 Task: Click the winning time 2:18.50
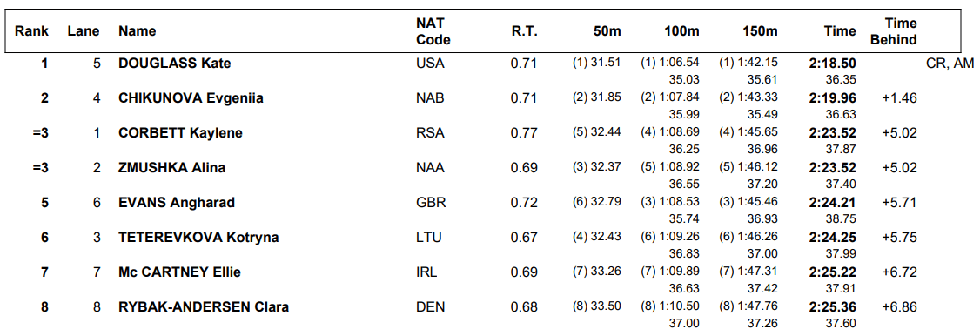point(832,63)
